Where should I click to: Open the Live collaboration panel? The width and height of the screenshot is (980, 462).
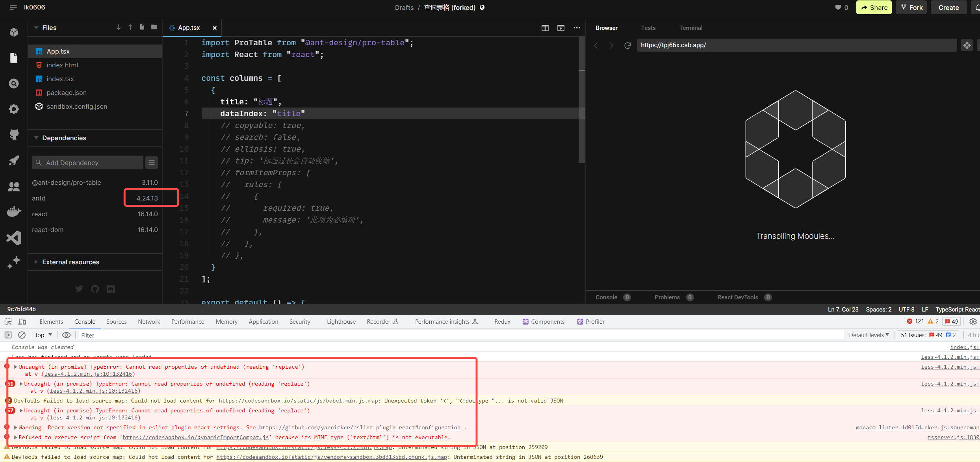(13, 186)
